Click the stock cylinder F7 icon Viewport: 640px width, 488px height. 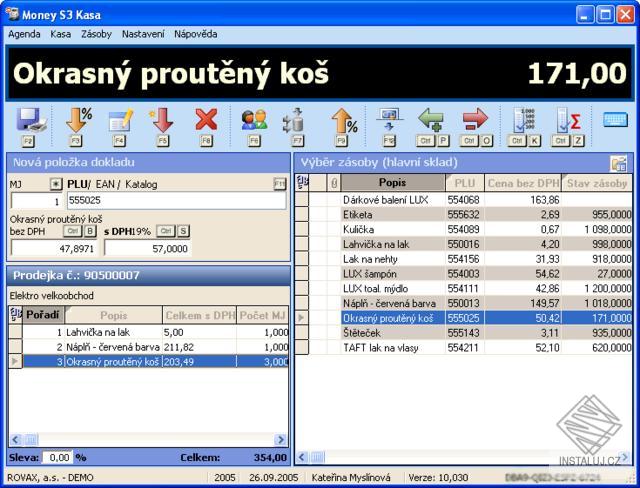click(295, 120)
